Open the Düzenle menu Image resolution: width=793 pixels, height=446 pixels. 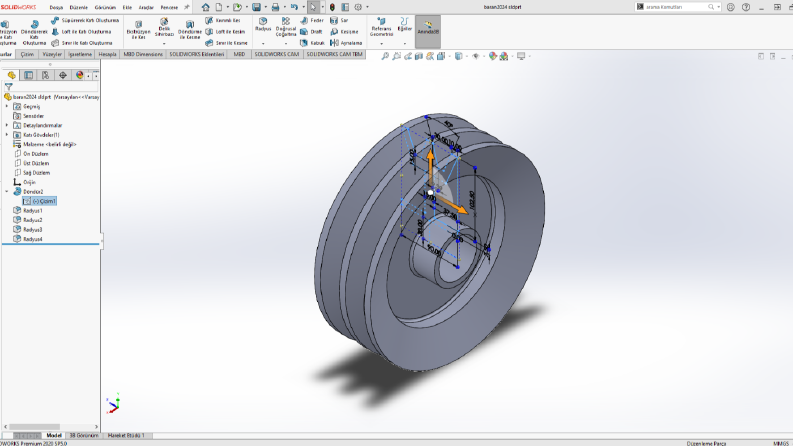click(78, 8)
